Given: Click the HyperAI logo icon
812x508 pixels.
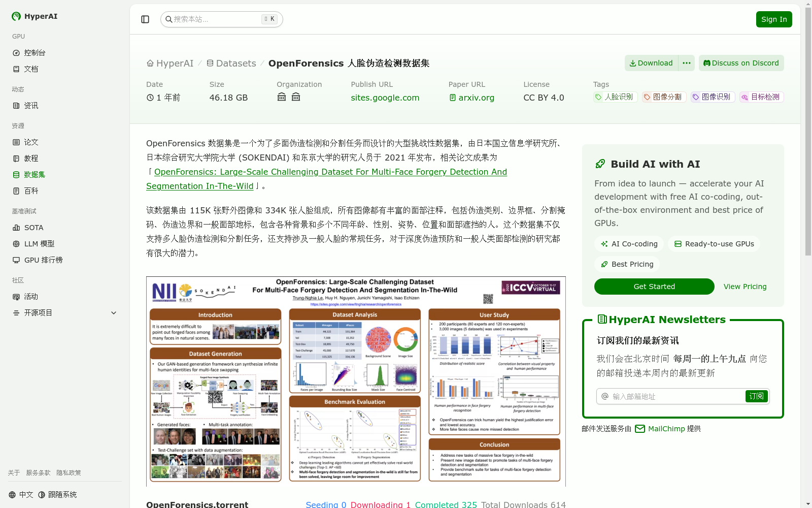Looking at the screenshot, I should click(x=16, y=16).
